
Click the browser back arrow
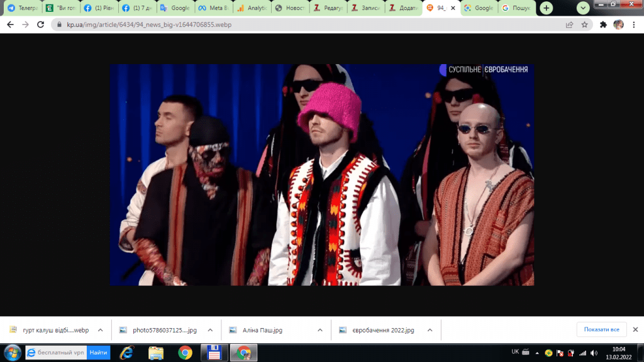coord(10,25)
